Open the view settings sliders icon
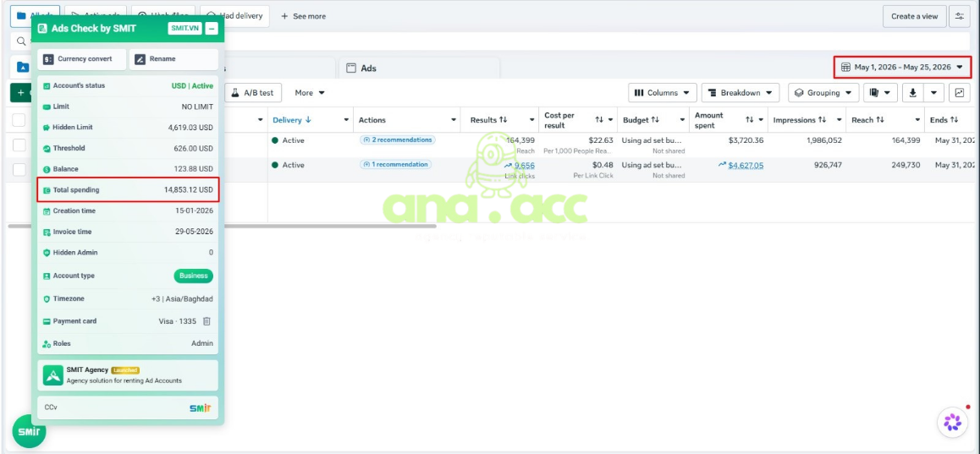Viewport: 980px width, 454px height. pyautogui.click(x=959, y=16)
